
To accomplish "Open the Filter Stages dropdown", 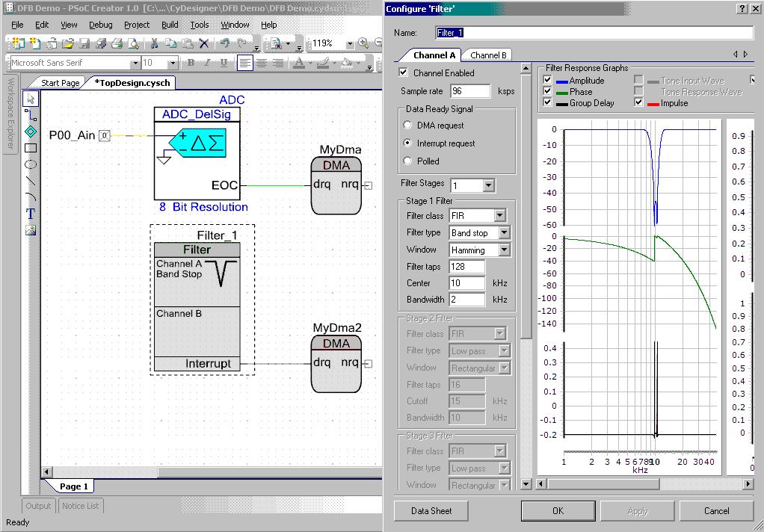I will tap(488, 185).
